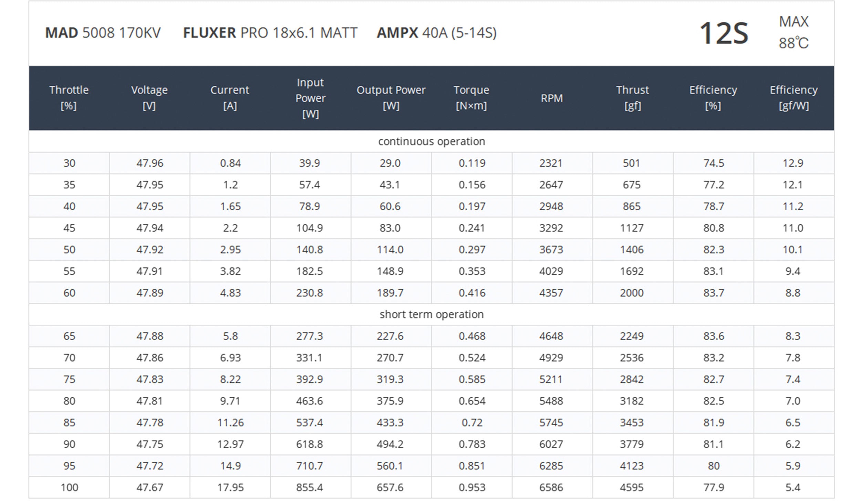Viewport: 861px width, 504px height.
Task: Select the 4595 thrust cell at 100% throttle
Action: (x=632, y=487)
